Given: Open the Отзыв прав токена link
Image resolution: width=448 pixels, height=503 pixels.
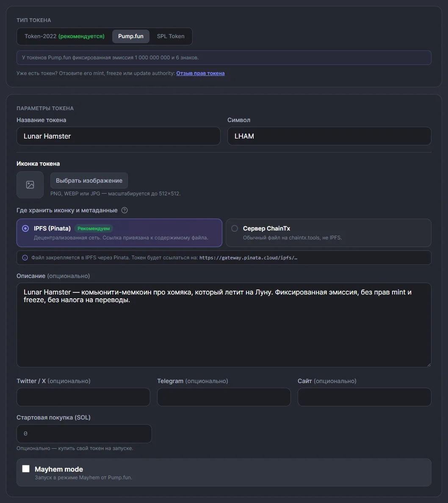Looking at the screenshot, I should coord(200,73).
